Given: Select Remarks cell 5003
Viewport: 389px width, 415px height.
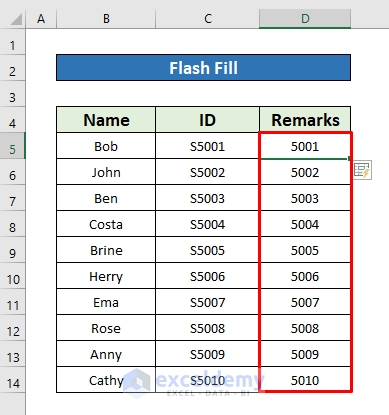Looking at the screenshot, I should tap(305, 198).
